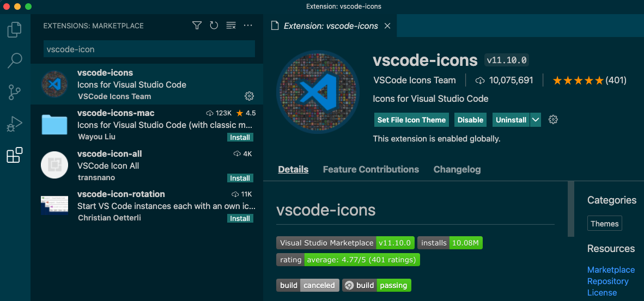
Task: Select the vscode-icons extension in list
Action: [x=147, y=84]
